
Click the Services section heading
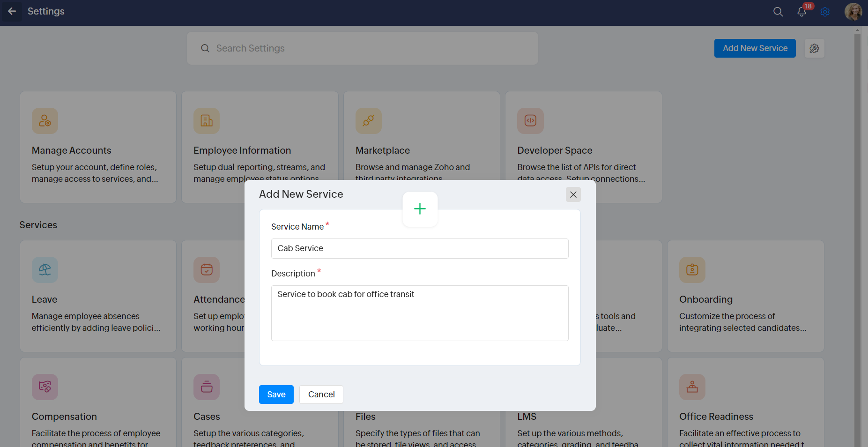38,225
